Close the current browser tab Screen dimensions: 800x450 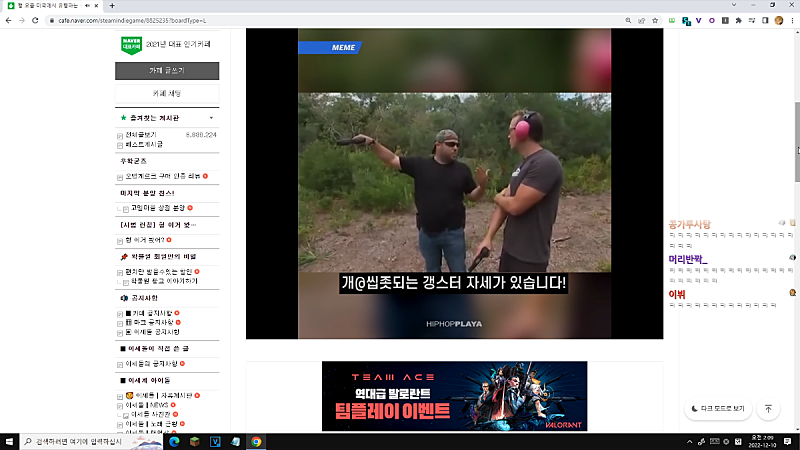pos(96,6)
